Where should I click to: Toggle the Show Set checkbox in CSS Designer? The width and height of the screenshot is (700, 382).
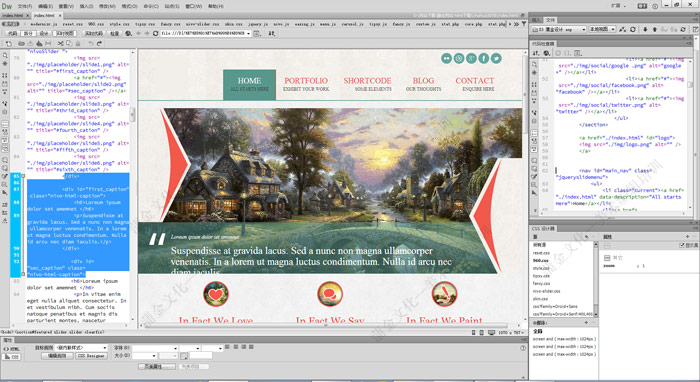[x=682, y=245]
